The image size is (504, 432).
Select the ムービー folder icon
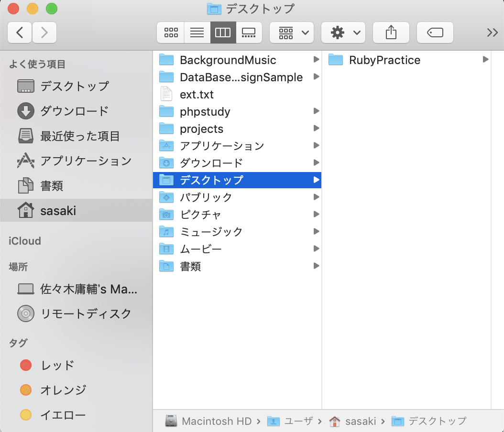(166, 248)
